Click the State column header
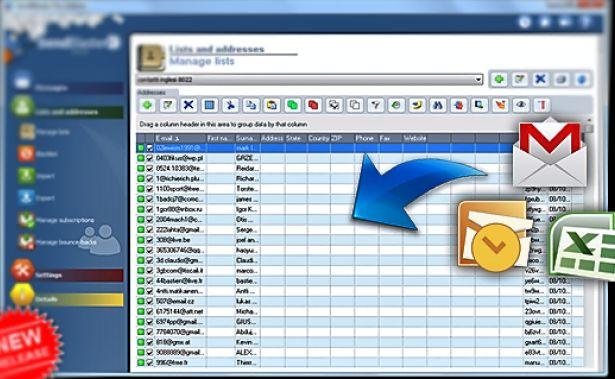The width and height of the screenshot is (615, 379). [296, 138]
